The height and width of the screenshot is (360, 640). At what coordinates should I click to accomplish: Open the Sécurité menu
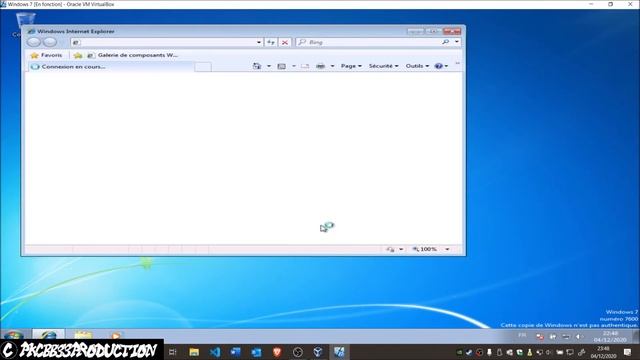pos(383,66)
